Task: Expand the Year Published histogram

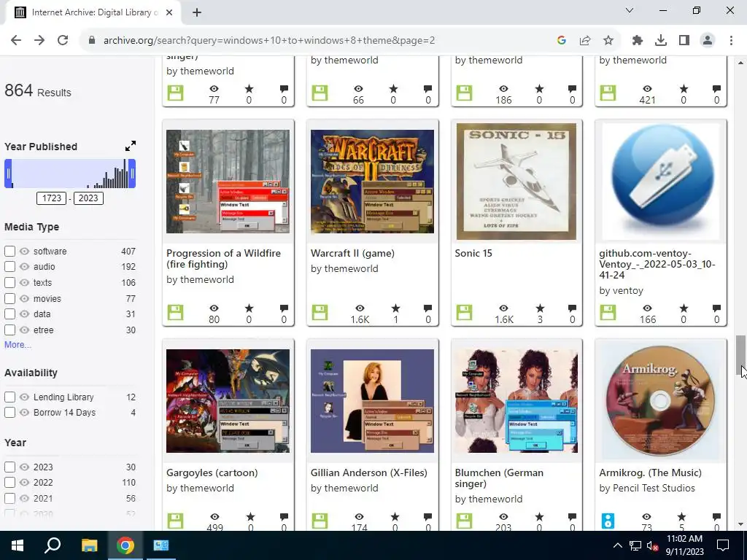Action: pos(131,146)
